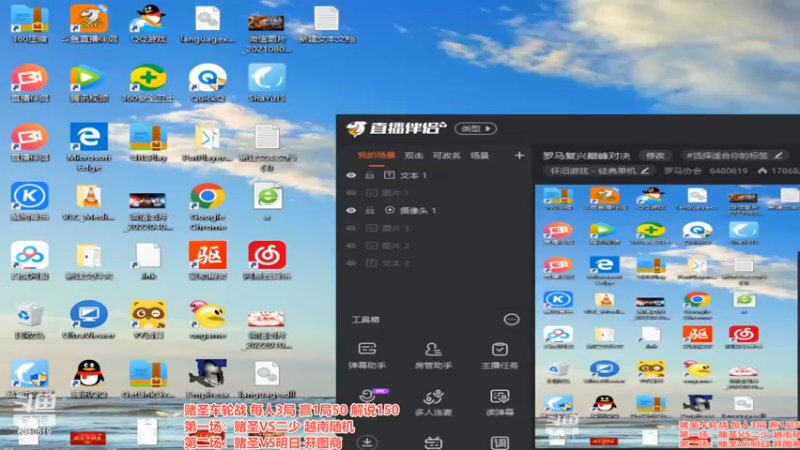This screenshot has width=800, height=450.
Task: Hide the 摄像头 1 layer via eye
Action: click(351, 210)
